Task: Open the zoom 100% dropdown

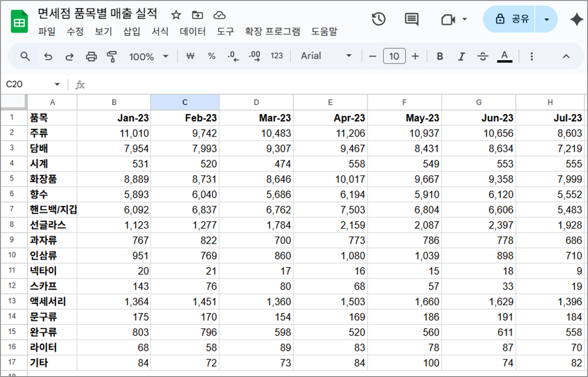Action: (149, 56)
